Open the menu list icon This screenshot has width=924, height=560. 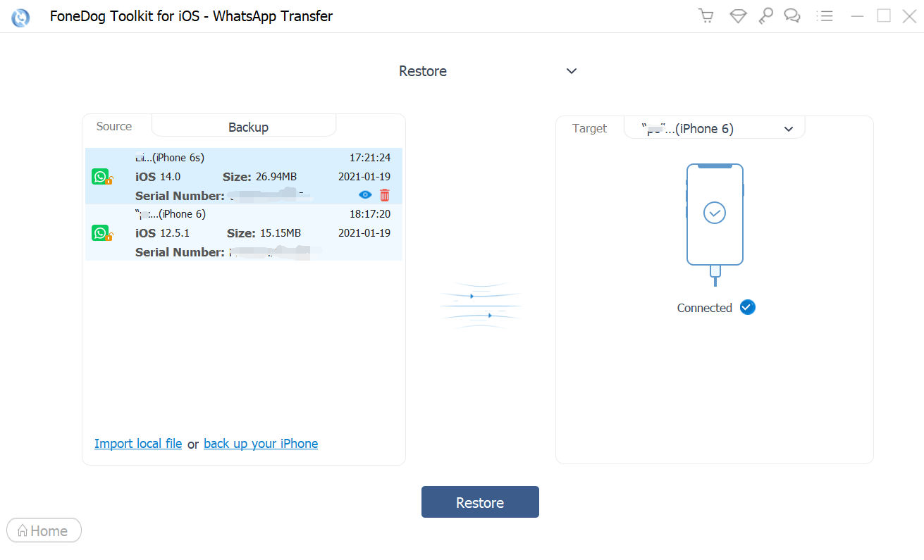(x=825, y=15)
